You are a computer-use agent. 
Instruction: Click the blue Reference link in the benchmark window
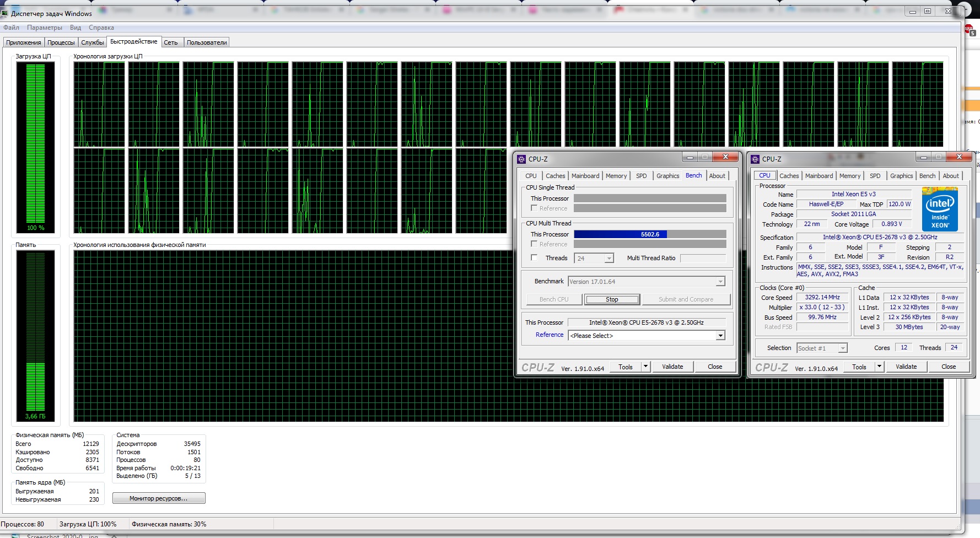[550, 335]
